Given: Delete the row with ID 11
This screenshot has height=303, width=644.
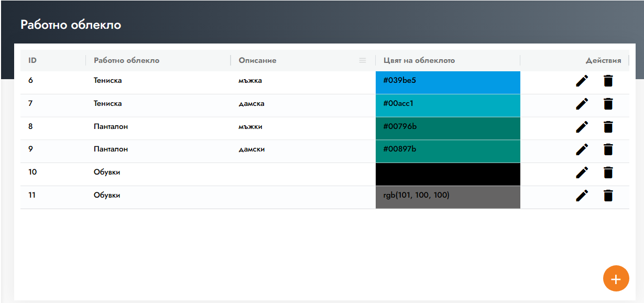Looking at the screenshot, I should 608,196.
